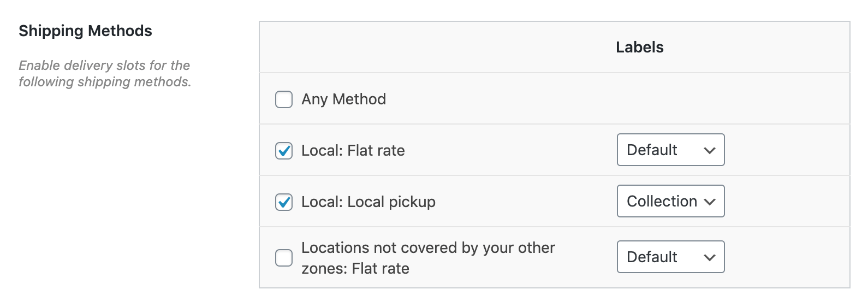Screen dimensions: 868x307
Task: Tick the Any Method checkbox
Action: [x=284, y=99]
